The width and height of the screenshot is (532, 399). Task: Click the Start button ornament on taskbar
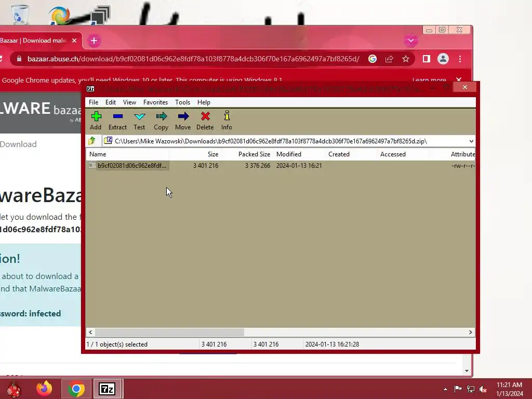[x=14, y=389]
